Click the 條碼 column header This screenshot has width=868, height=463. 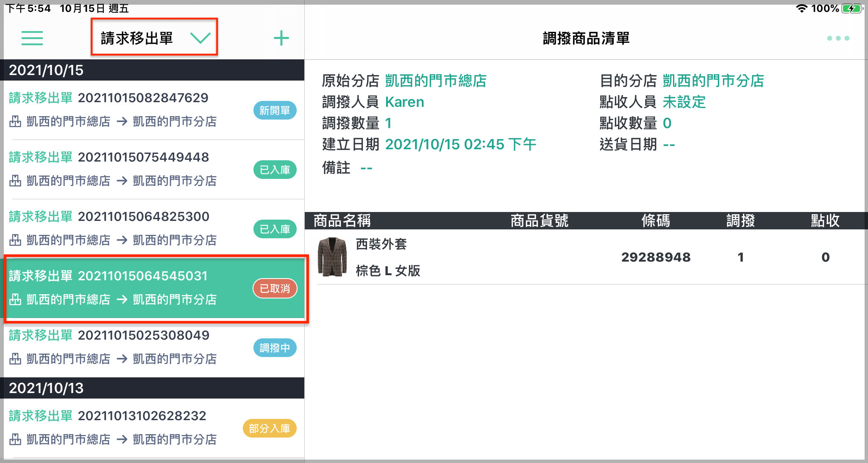pyautogui.click(x=656, y=220)
